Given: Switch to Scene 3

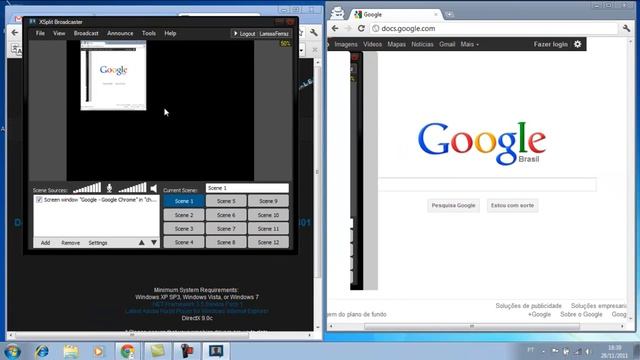Looking at the screenshot, I should (x=184, y=229).
